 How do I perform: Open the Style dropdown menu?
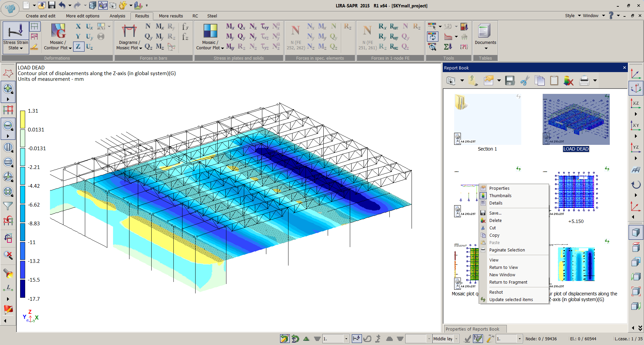click(573, 16)
